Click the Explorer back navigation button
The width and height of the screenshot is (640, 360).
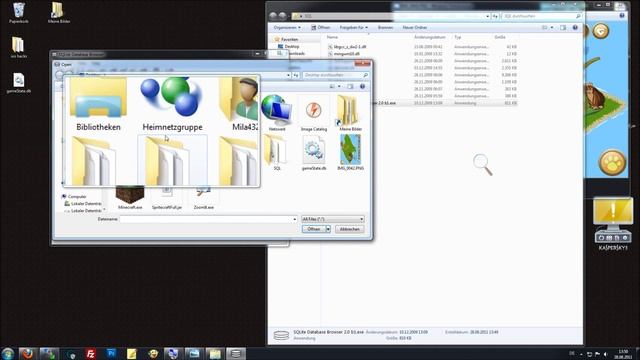[273, 16]
